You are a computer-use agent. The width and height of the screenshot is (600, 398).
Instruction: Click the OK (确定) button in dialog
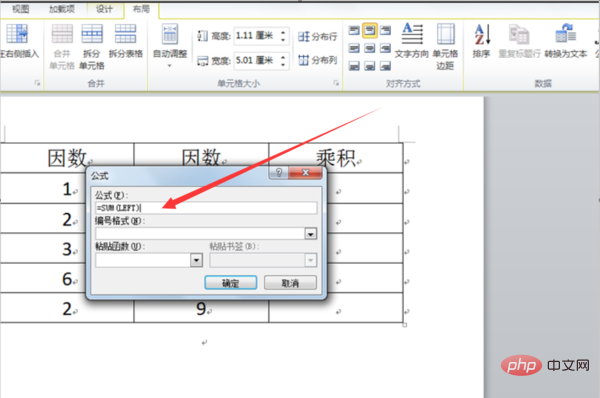(231, 283)
